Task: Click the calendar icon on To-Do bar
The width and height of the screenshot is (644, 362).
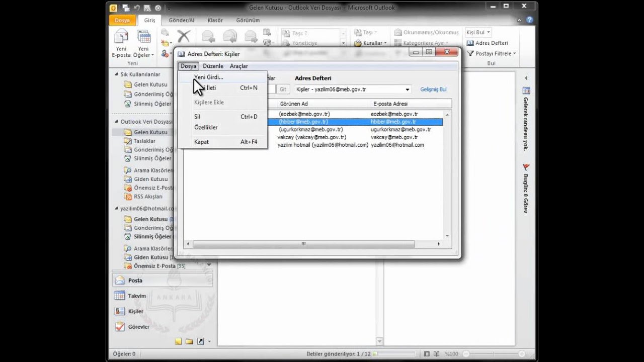Action: pos(526,91)
